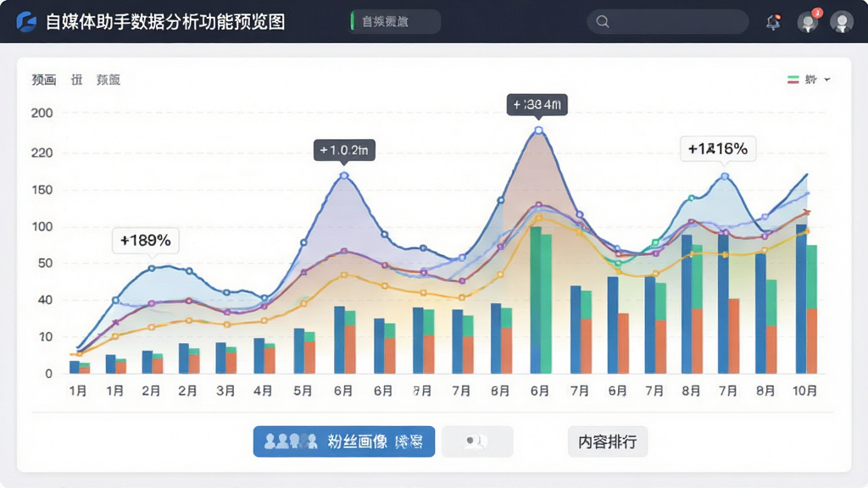Select the third chart tab
Viewport: 868px width, 488px height.
tap(108, 80)
